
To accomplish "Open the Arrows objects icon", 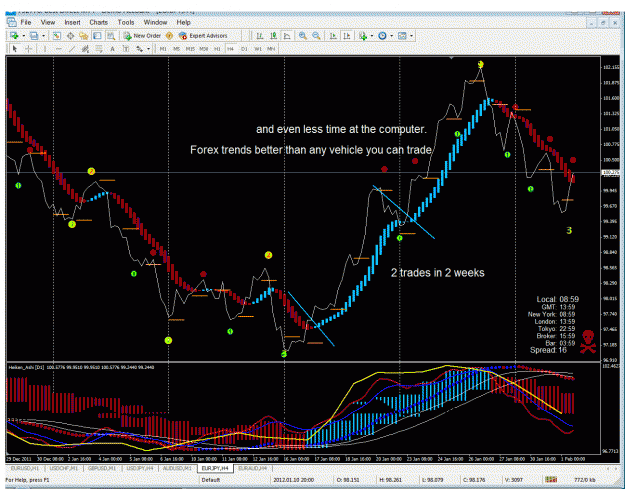I will [140, 49].
